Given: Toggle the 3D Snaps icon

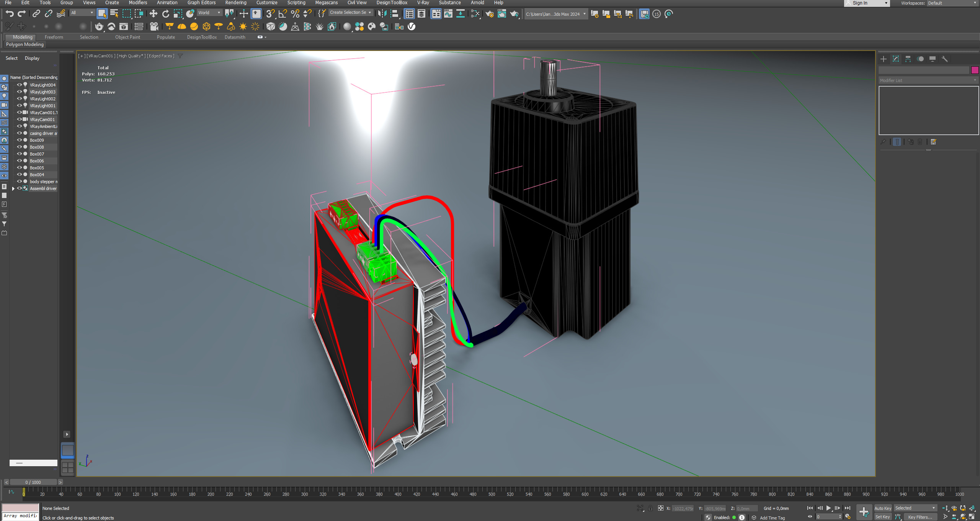Looking at the screenshot, I should tap(270, 14).
